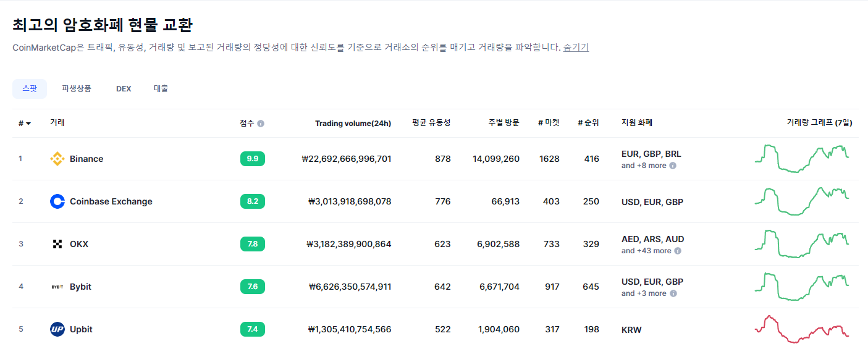
Task: Click info icon next to 'and +3 more'
Action: click(x=673, y=293)
